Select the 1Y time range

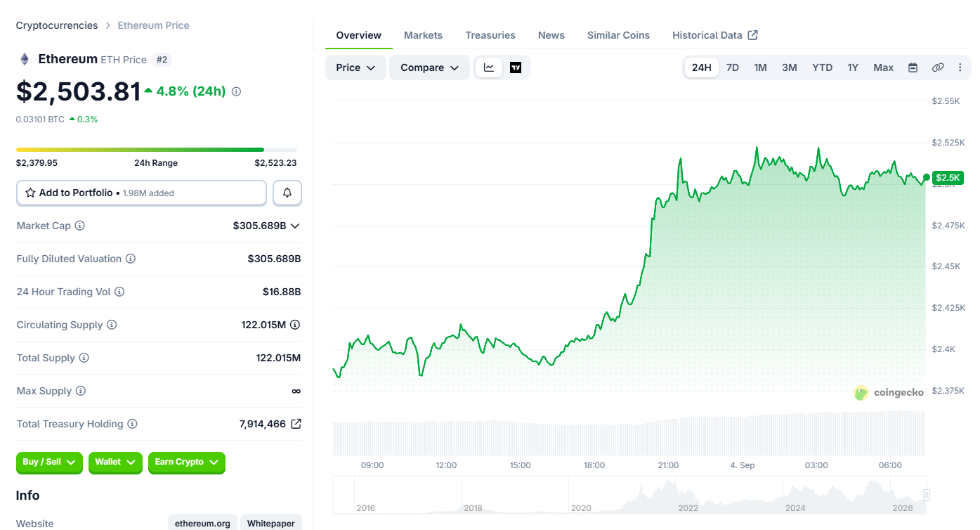coord(853,67)
